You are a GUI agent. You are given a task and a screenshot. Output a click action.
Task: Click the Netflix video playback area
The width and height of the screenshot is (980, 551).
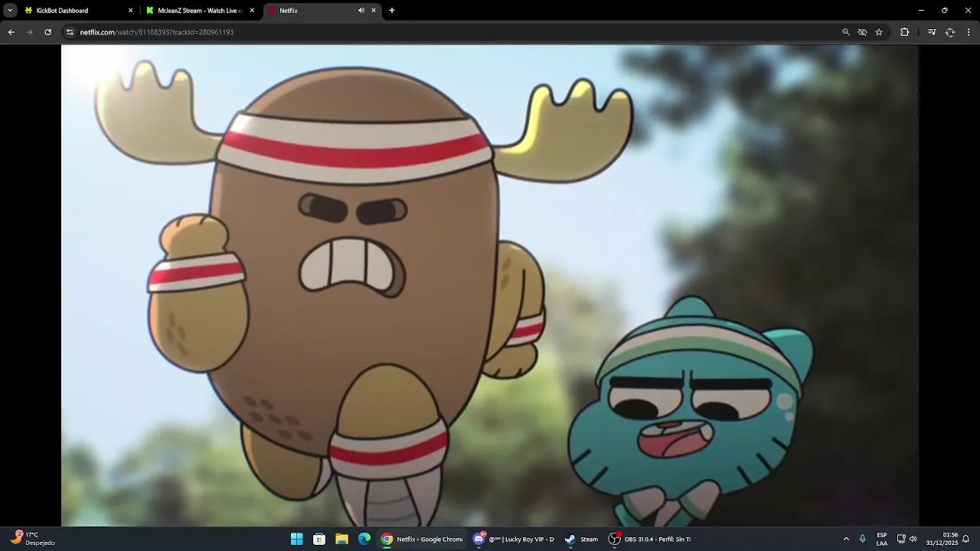490,285
